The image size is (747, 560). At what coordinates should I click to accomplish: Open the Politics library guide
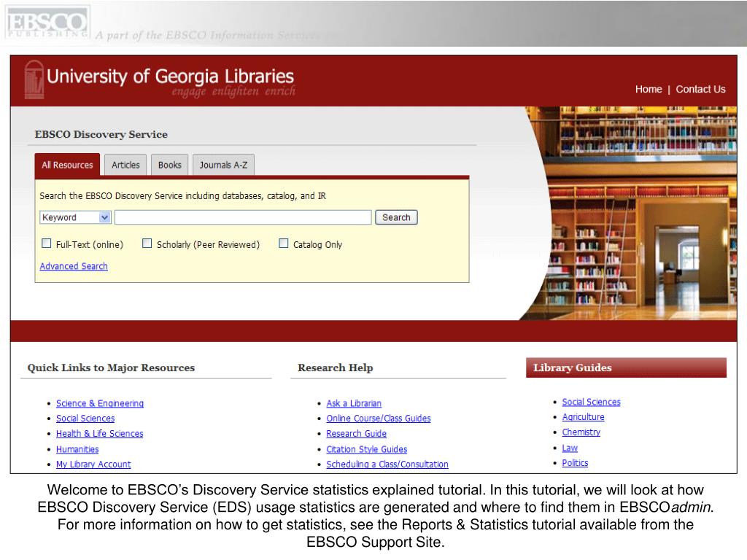click(575, 462)
